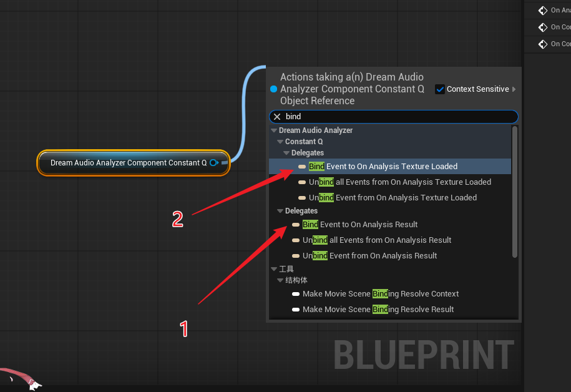The width and height of the screenshot is (571, 392).
Task: Click delegate icon beside Bind Event to On Analysis Result
Action: pos(296,225)
